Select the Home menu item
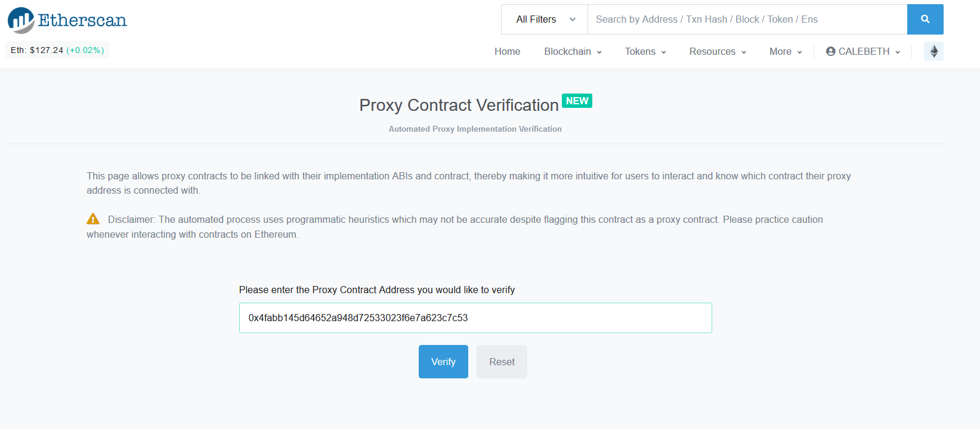980x429 pixels. tap(507, 51)
